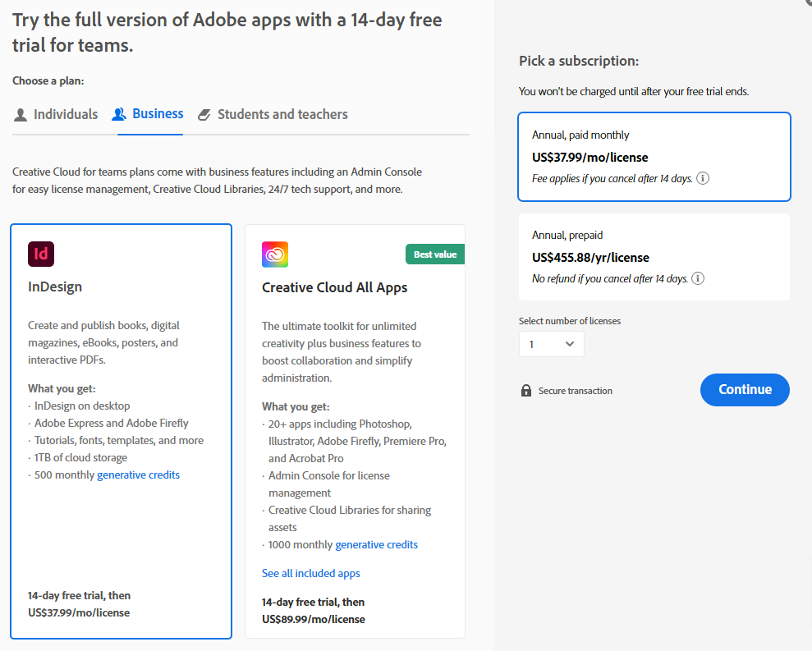The image size is (812, 651).
Task: Click Creative Cloud Libraries for sharing assets line
Action: (350, 519)
